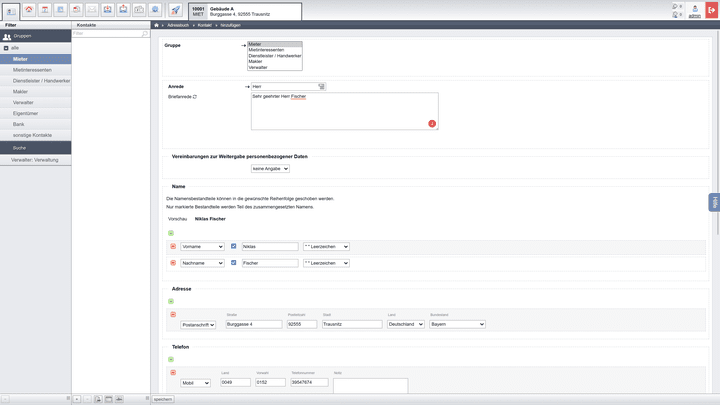Select Dienstleister / Handwerker in left sidebar

click(x=41, y=81)
